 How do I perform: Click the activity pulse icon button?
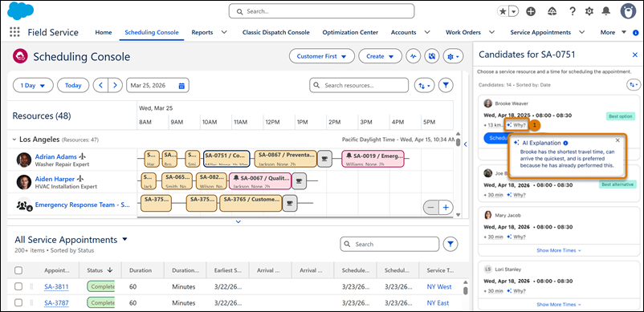(414, 56)
